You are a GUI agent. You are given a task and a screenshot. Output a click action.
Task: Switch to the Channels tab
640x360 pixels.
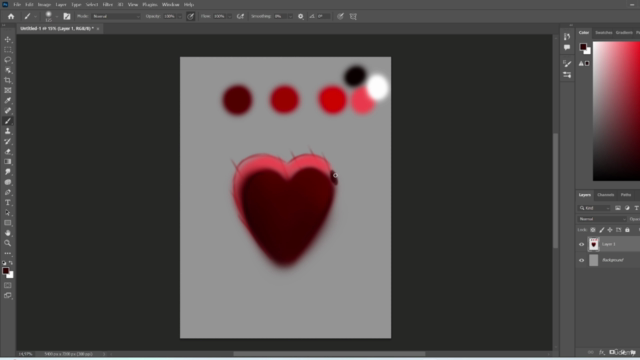click(x=606, y=195)
